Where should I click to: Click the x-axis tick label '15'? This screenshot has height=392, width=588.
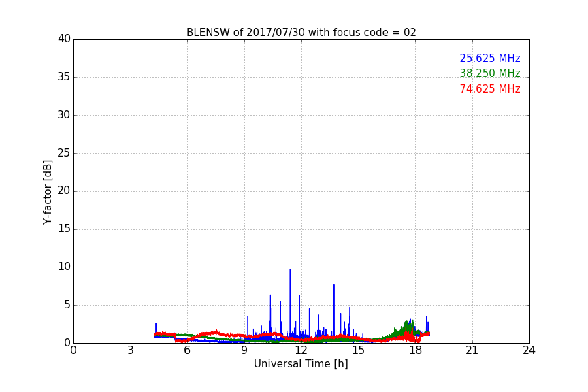(x=358, y=350)
